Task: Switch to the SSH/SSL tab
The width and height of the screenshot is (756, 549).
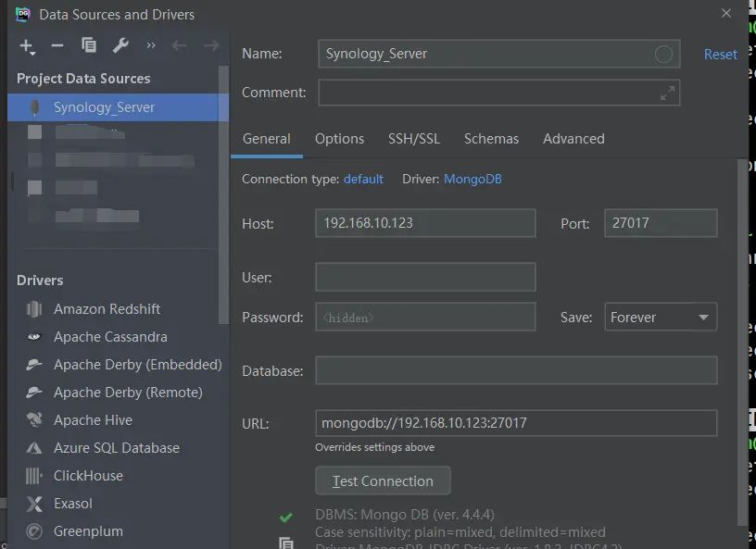Action: pos(414,139)
